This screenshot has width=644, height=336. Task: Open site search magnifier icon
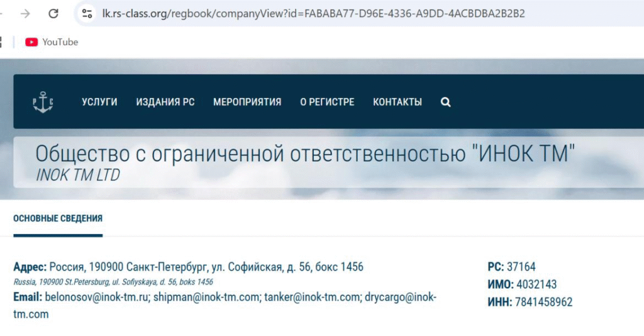coord(445,103)
